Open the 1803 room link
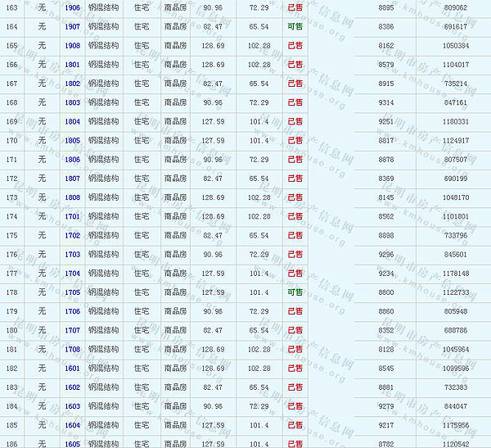 (x=72, y=102)
